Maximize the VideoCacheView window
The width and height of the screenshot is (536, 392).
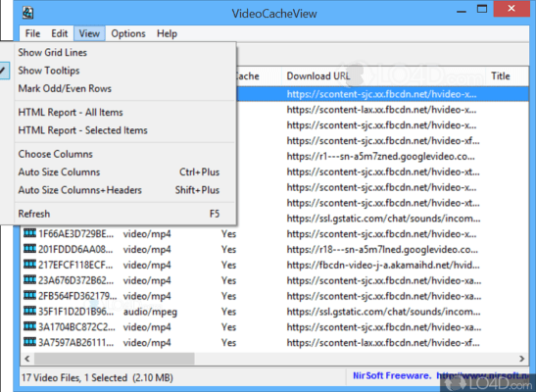click(482, 10)
